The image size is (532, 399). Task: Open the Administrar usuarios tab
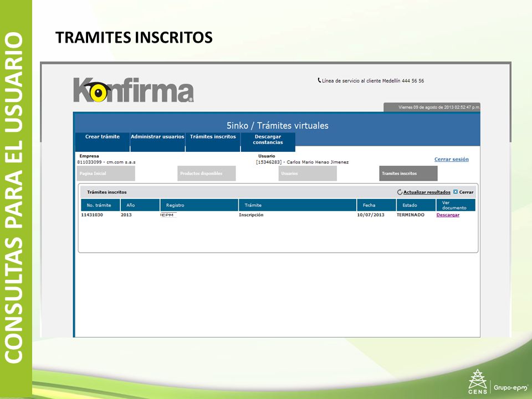[157, 141]
